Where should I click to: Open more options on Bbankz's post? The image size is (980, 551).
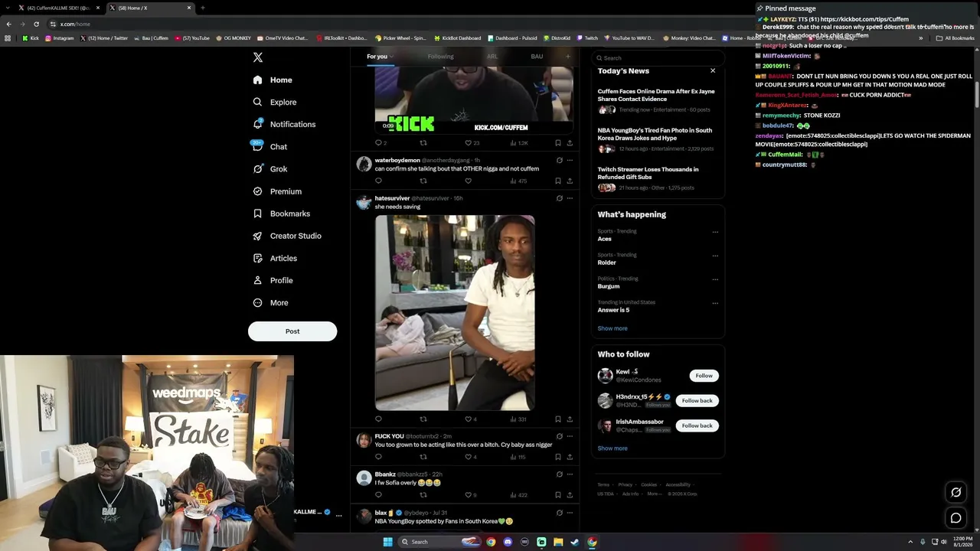[570, 474]
